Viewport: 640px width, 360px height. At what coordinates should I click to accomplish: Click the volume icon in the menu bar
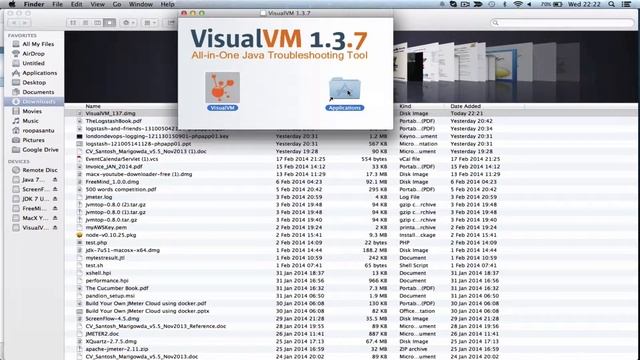529,4
